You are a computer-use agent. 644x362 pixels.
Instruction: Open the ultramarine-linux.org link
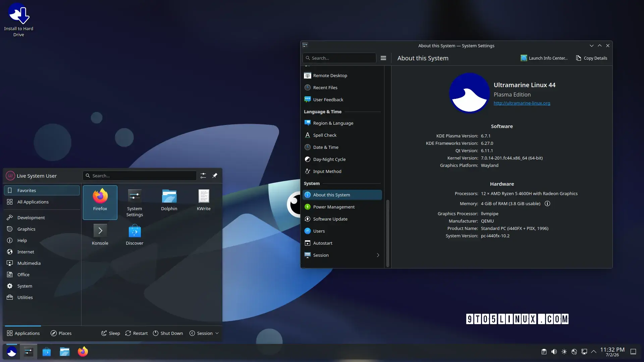tap(522, 103)
